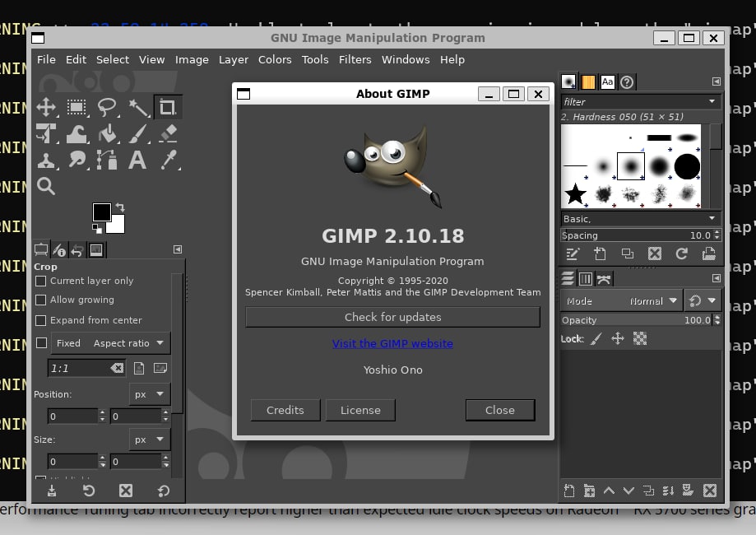Open the Filters menu

point(355,60)
